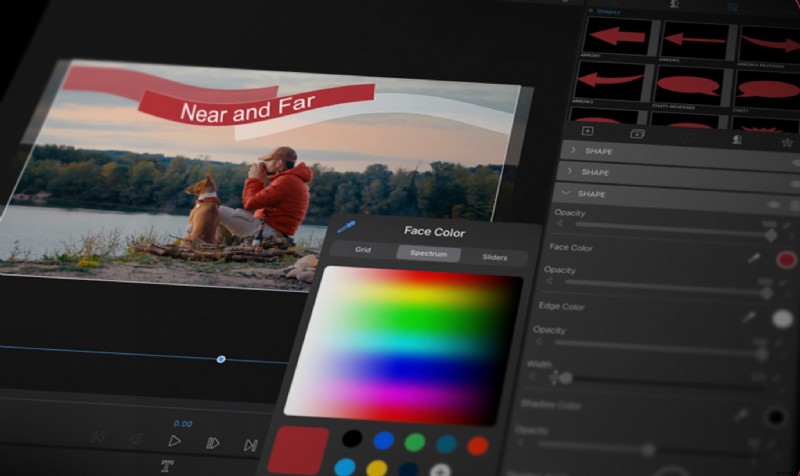800x476 pixels.
Task: Open the Shapes folder label
Action: click(608, 11)
